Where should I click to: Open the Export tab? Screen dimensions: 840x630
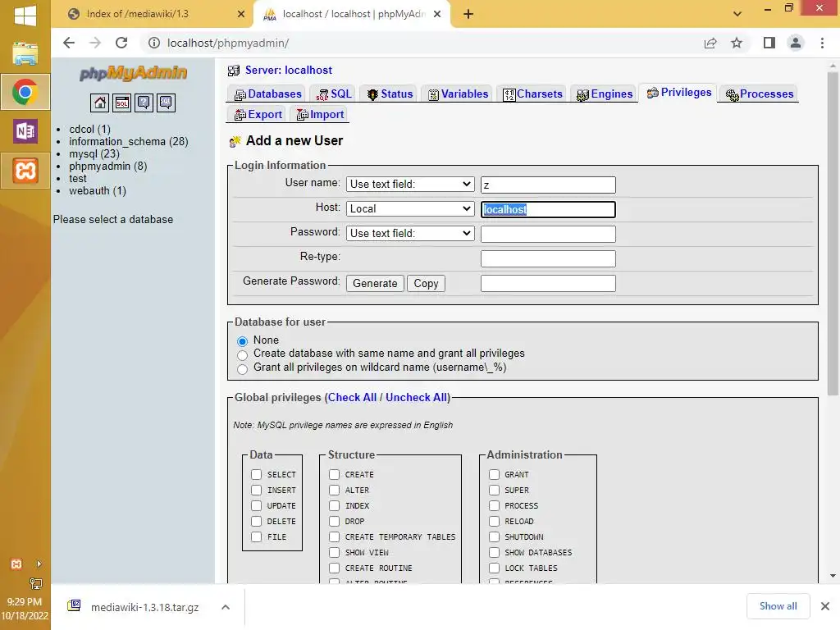tap(258, 115)
